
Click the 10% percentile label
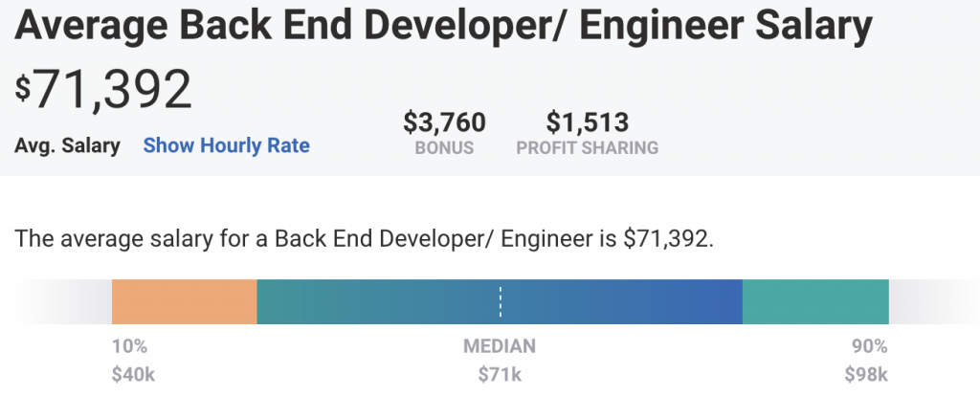click(x=130, y=346)
